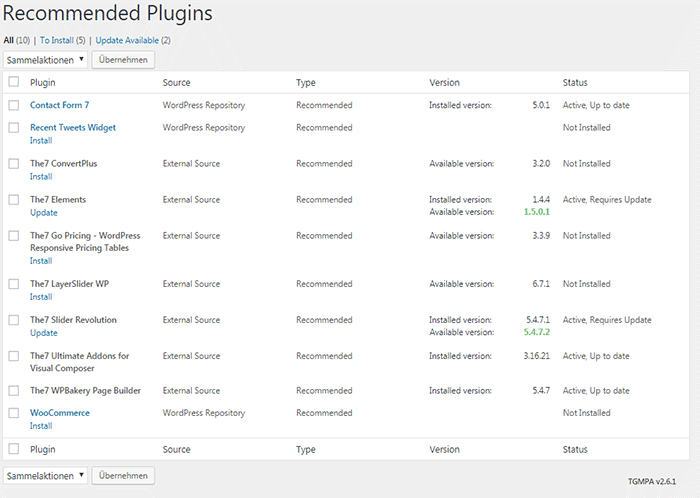Click the Status column label in footer

tap(575, 449)
